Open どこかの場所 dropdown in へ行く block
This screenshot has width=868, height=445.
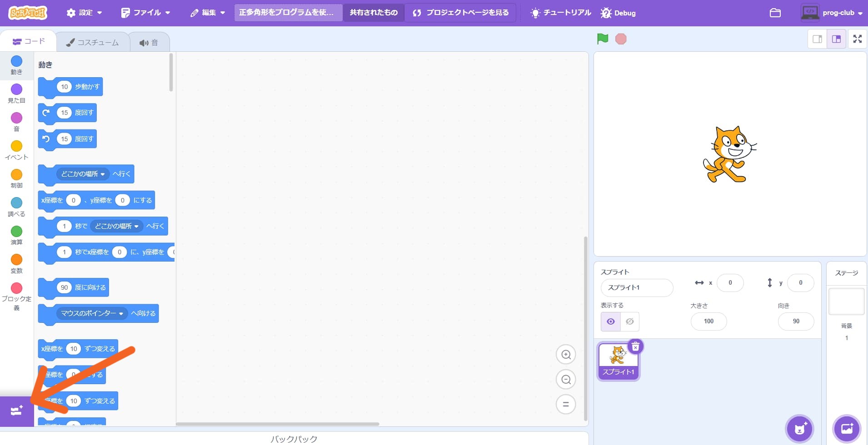point(83,174)
